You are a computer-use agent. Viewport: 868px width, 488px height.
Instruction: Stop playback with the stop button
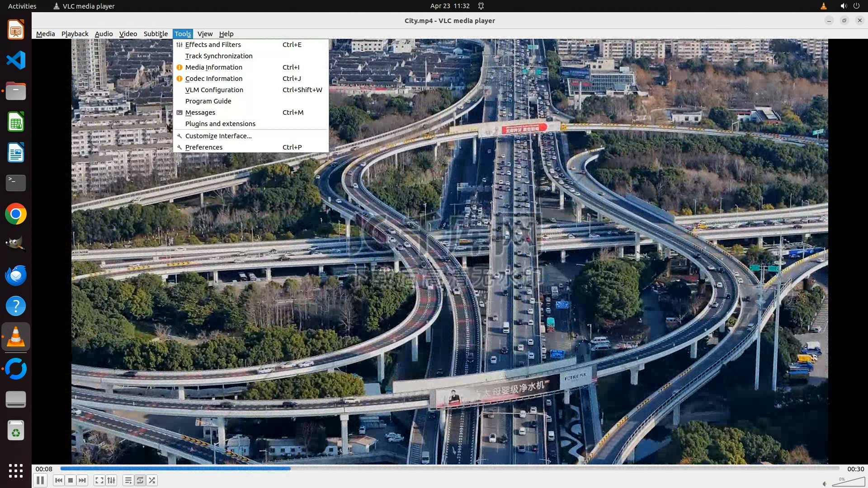(70, 480)
